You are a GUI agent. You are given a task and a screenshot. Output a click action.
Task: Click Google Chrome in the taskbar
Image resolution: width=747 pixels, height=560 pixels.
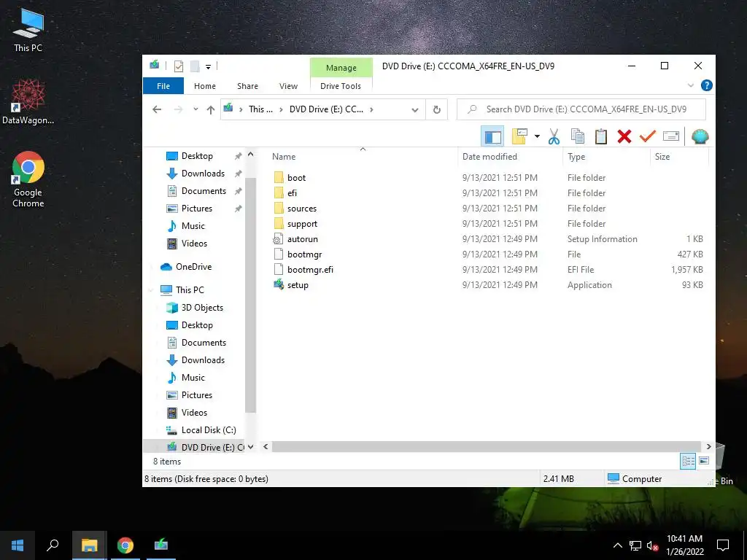point(125,545)
